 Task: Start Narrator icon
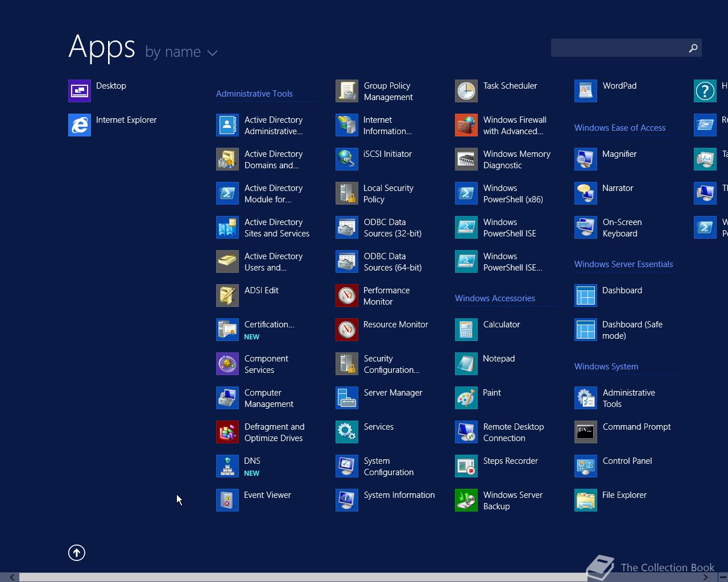pos(586,193)
